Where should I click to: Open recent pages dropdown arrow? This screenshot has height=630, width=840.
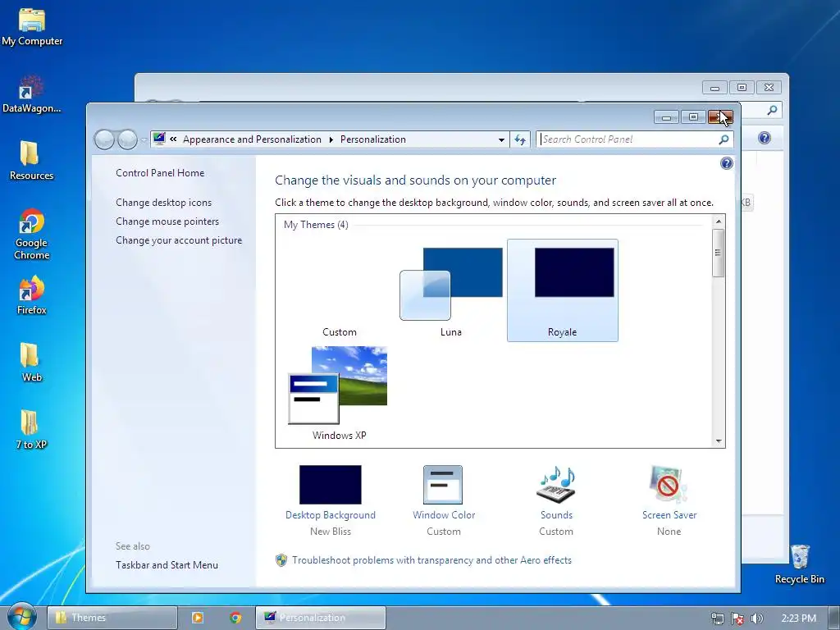(x=144, y=139)
